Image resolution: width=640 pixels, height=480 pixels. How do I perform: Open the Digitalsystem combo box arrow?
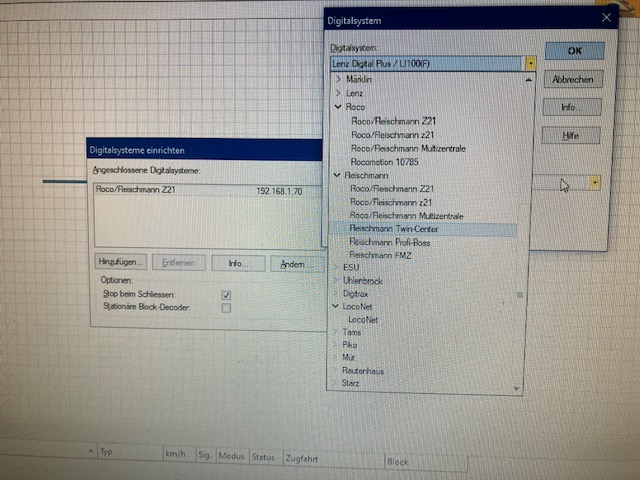tap(530, 63)
